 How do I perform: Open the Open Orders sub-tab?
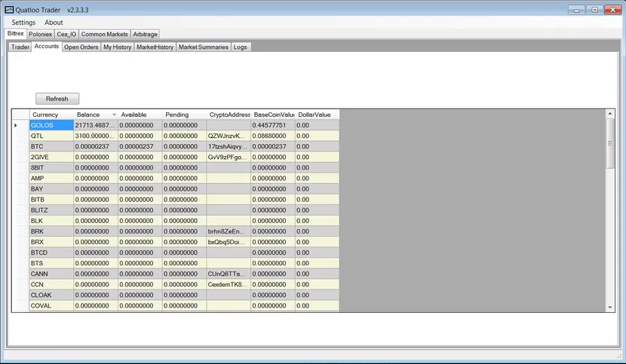81,47
